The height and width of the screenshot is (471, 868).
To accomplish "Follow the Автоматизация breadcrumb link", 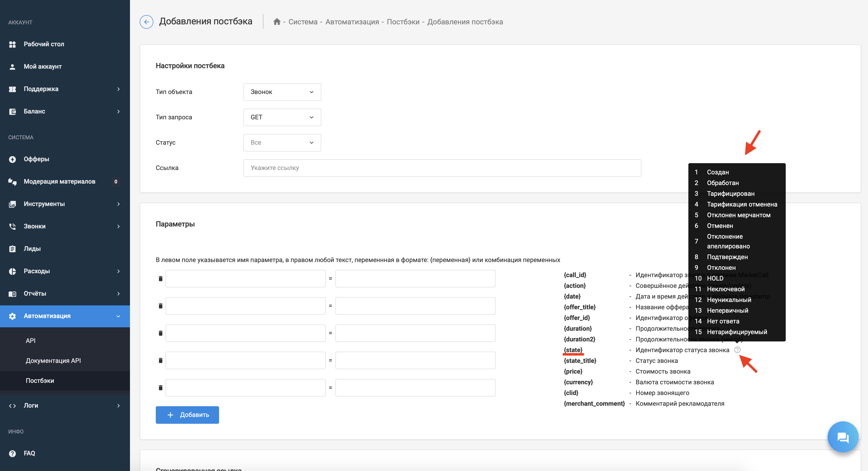I will [x=352, y=22].
